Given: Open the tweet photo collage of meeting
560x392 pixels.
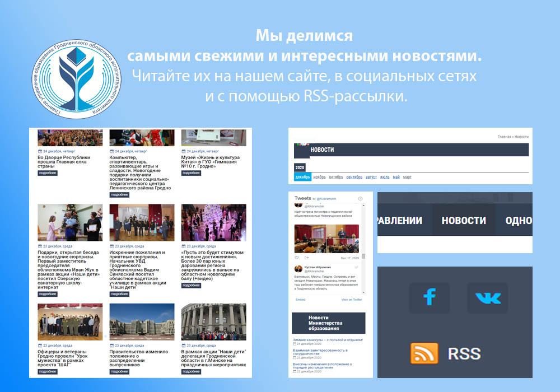Looking at the screenshot, I should (x=326, y=239).
